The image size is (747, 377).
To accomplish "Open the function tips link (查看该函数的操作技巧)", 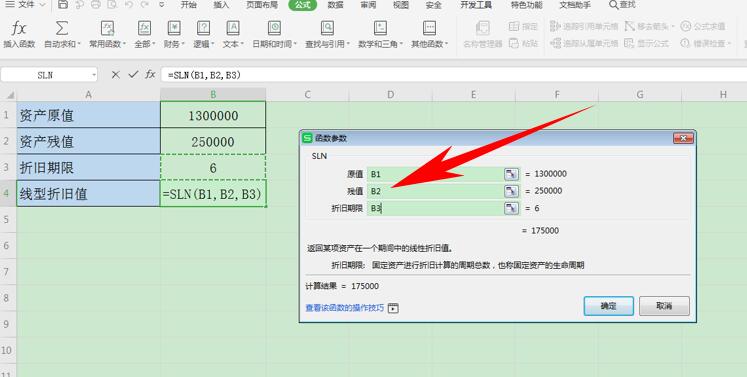I will [344, 308].
